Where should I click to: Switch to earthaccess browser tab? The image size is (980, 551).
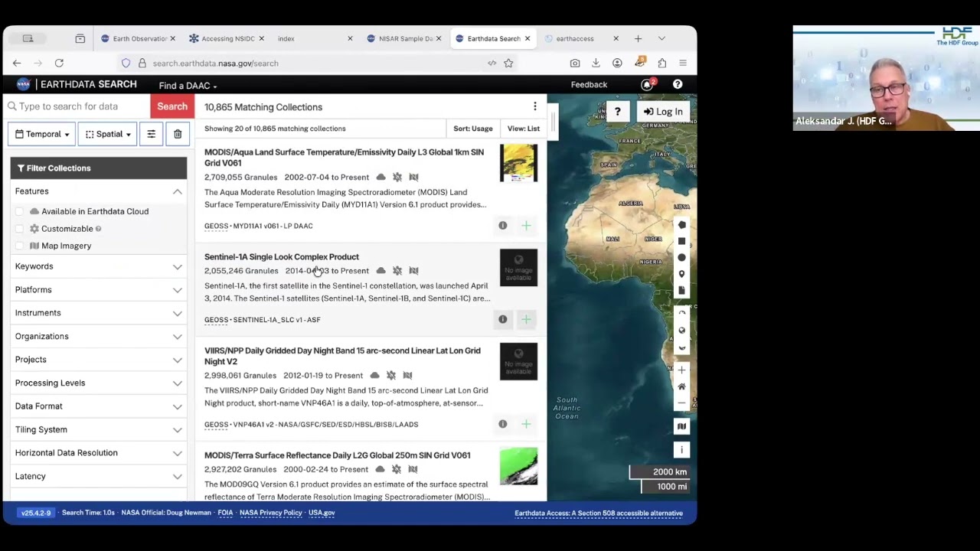[x=581, y=38]
